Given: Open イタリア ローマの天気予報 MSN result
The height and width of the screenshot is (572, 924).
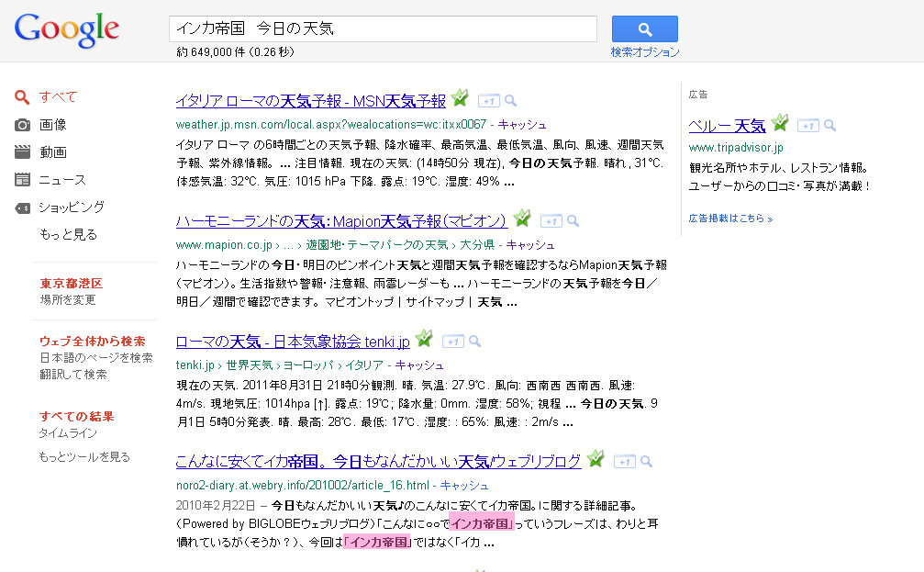Looking at the screenshot, I should click(310, 101).
